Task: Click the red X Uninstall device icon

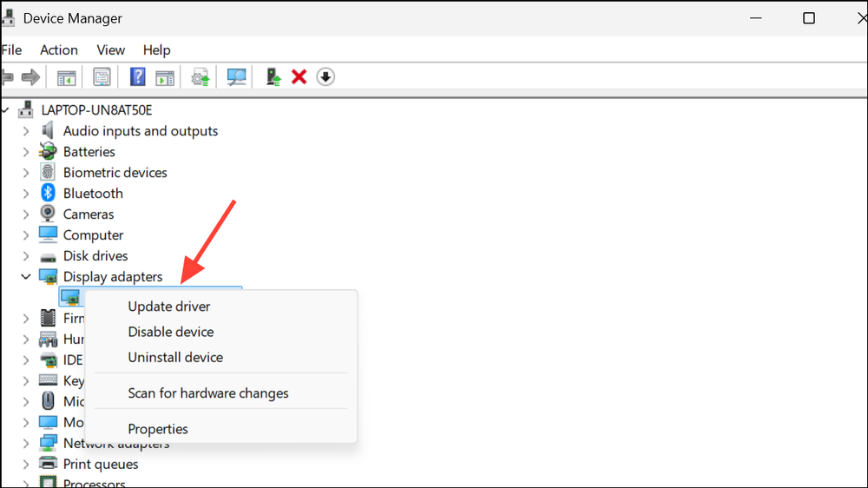Action: (299, 77)
